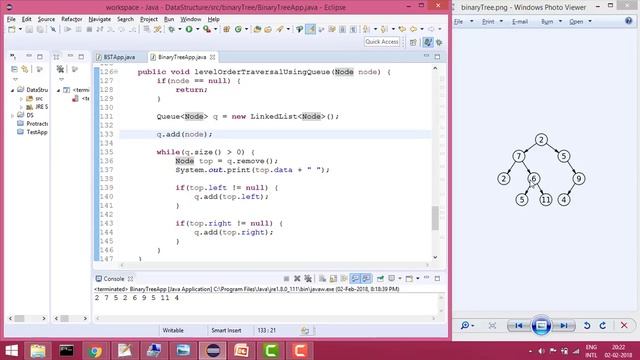
Task: Maximize the editor area button
Action: [x=438, y=56]
